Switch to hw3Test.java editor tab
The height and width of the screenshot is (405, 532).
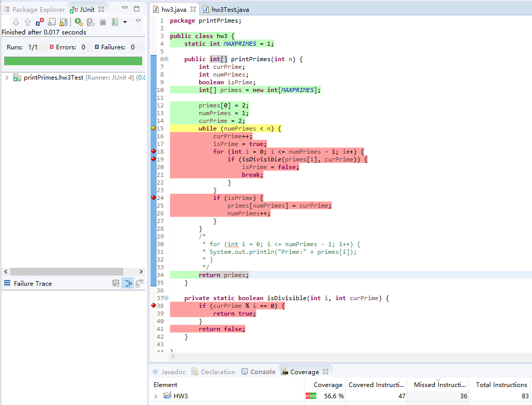(226, 10)
